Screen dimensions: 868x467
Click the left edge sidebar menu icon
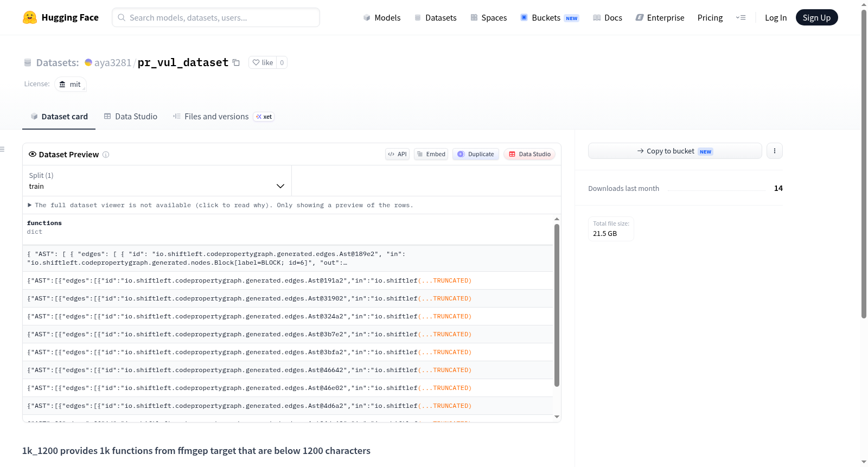click(2, 149)
